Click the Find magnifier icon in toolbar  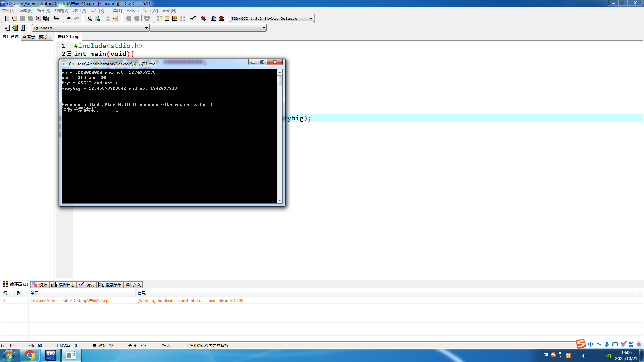(x=90, y=18)
